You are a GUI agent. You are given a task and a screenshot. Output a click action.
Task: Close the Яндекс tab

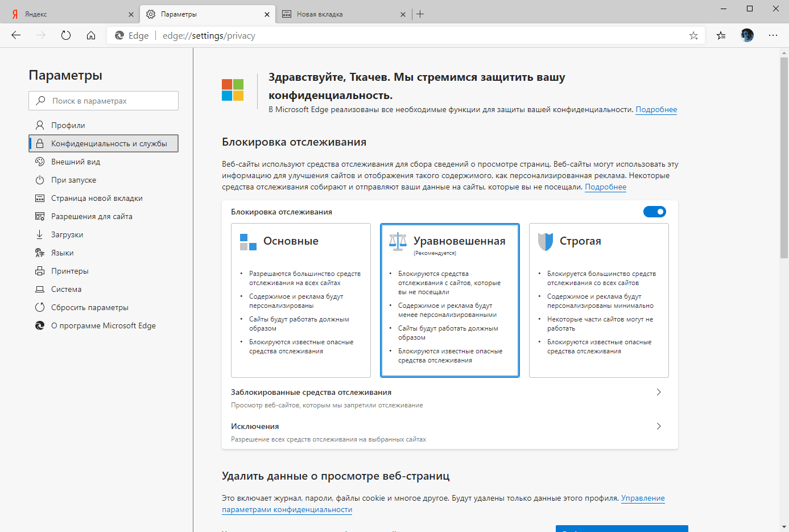[131, 14]
